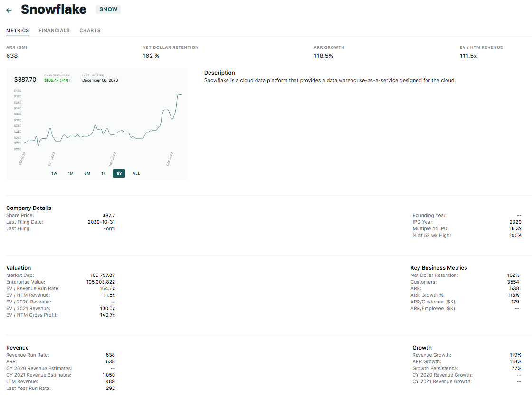Select the 1M chart range
This screenshot has width=532, height=398.
[71, 173]
